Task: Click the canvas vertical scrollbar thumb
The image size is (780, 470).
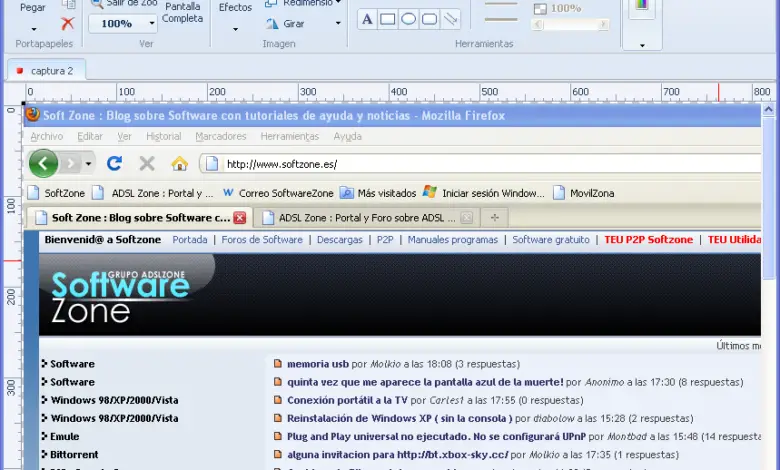Action: [x=769, y=196]
